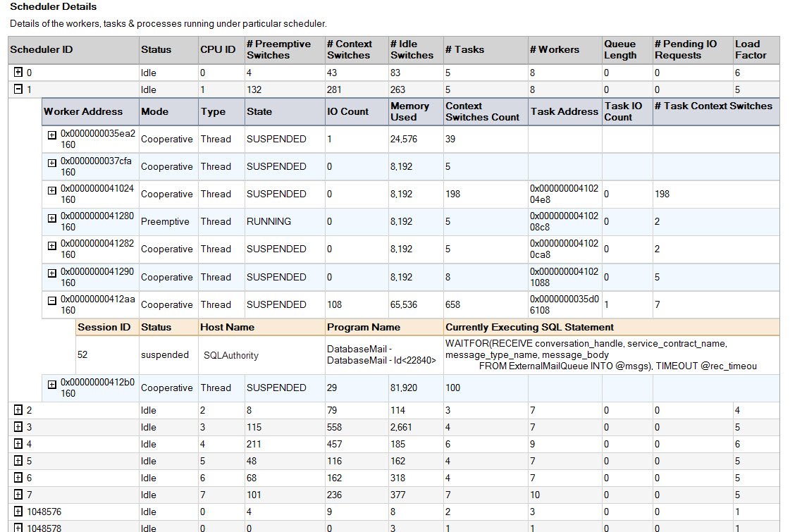Expand scheduler 7 row
Image resolution: width=802 pixels, height=532 pixels.
point(18,494)
